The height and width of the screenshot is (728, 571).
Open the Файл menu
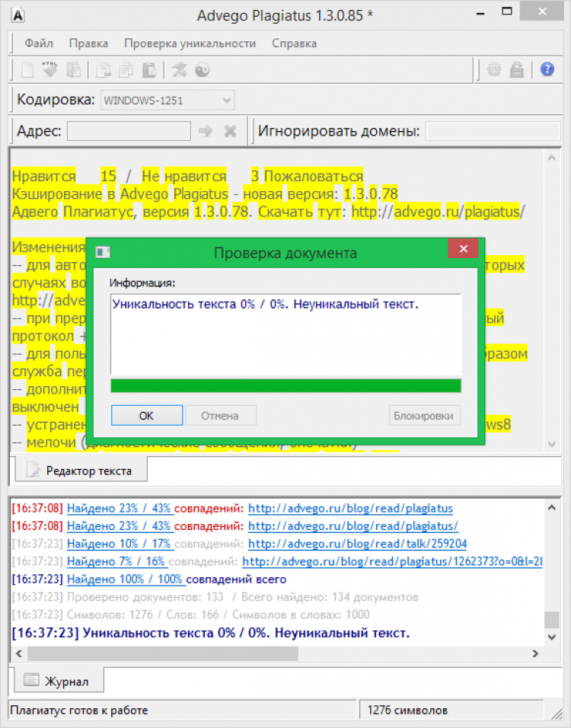39,43
